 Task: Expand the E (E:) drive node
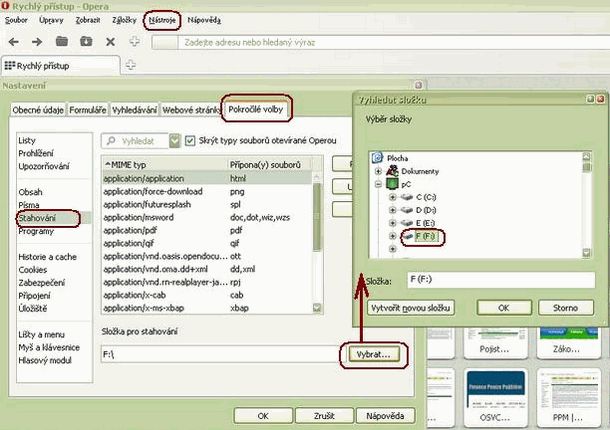pyautogui.click(x=393, y=223)
